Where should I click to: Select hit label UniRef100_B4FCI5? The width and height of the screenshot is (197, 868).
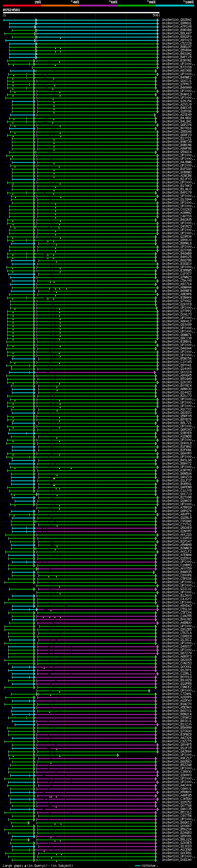coord(177,57)
